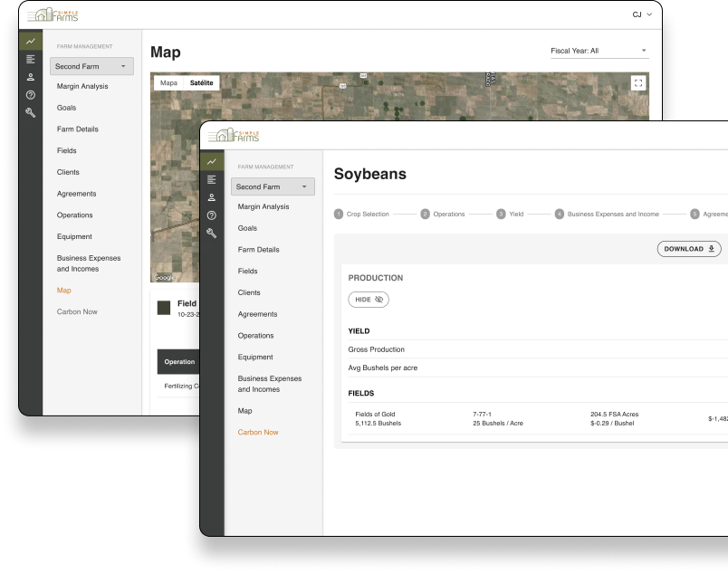Click the fullscreen icon on the map
728x573 pixels.
click(x=637, y=83)
